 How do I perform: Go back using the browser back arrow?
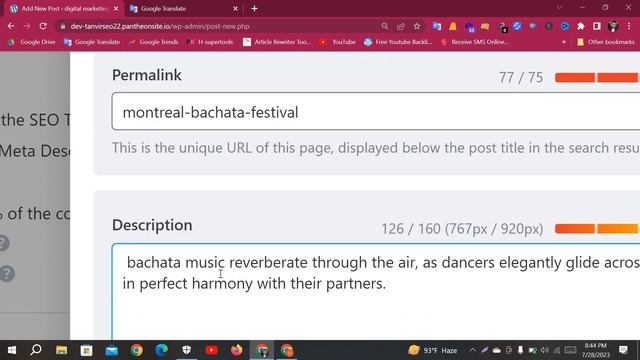coord(11,26)
